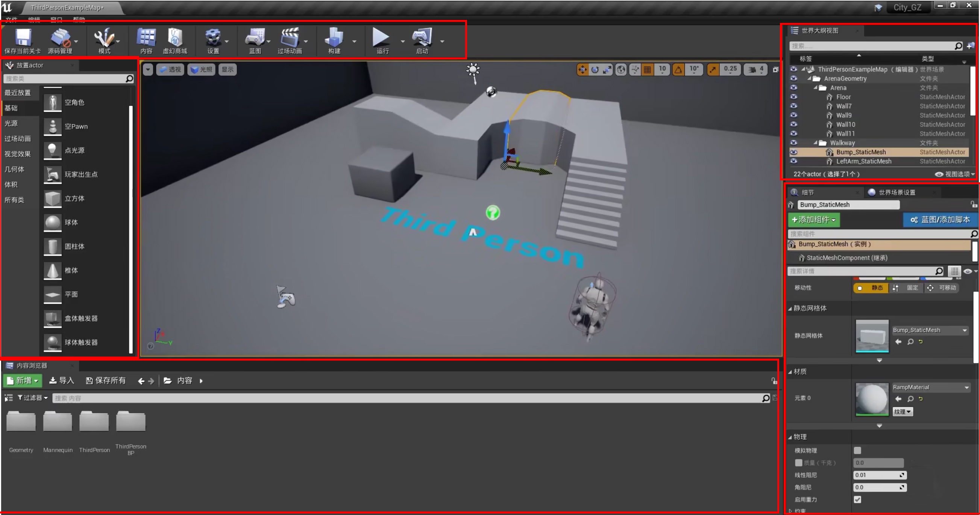Open the filters (过滤器) dropdown

click(33, 398)
